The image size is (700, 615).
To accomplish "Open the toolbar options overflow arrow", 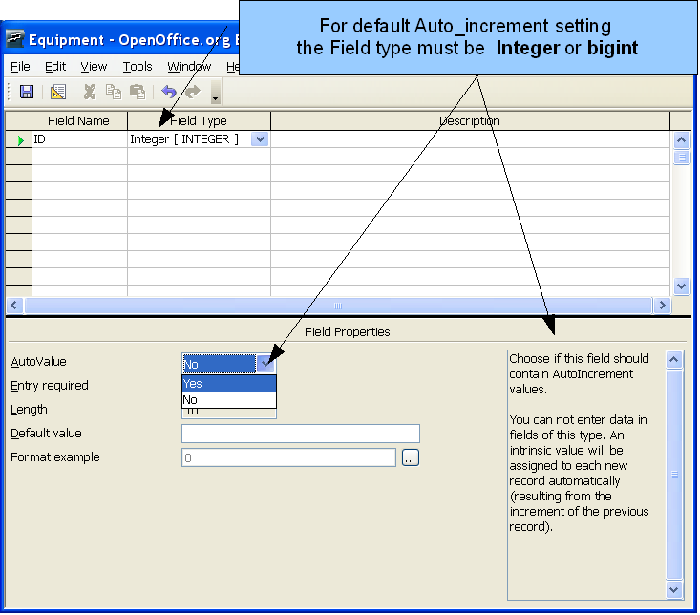I will pos(216,95).
